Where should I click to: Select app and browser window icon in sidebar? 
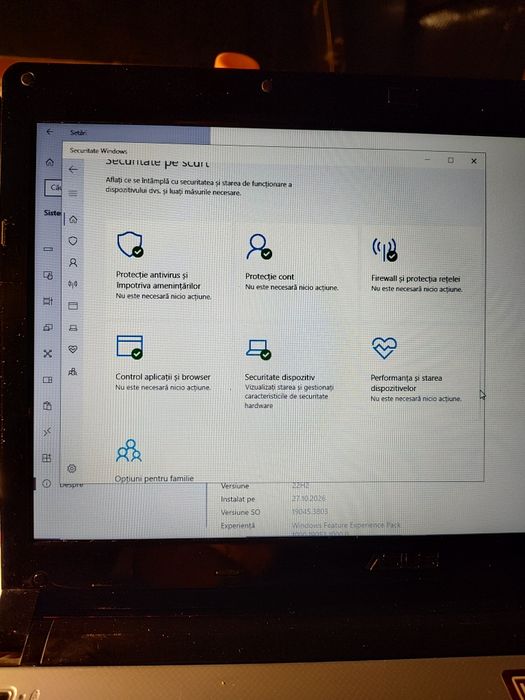(73, 306)
